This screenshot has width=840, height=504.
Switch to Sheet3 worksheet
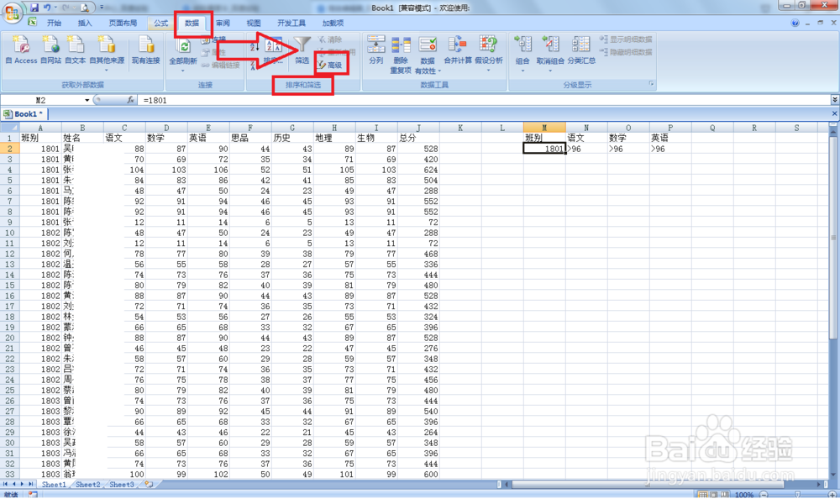click(x=122, y=484)
